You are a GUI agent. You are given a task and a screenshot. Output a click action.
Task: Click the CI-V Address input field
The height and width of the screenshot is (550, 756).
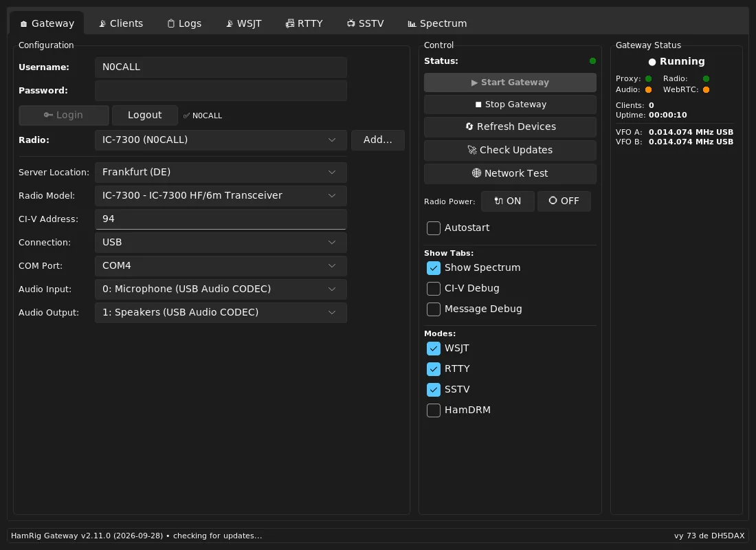tap(221, 219)
